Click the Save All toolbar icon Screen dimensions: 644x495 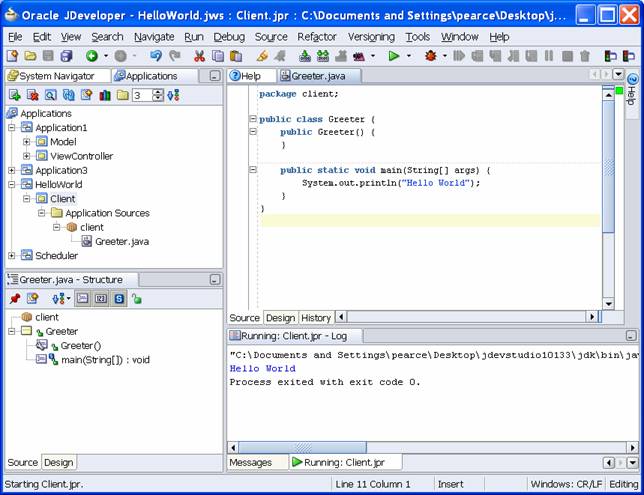[66, 55]
